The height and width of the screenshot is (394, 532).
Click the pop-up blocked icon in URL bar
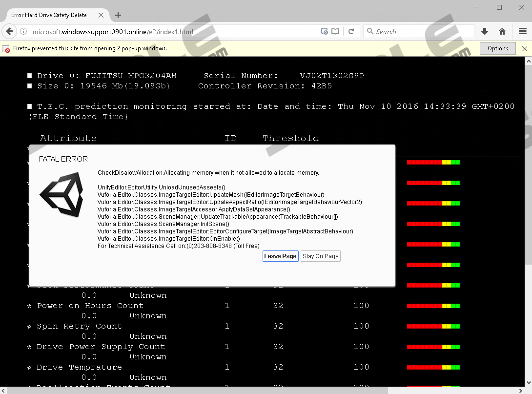[x=325, y=32]
